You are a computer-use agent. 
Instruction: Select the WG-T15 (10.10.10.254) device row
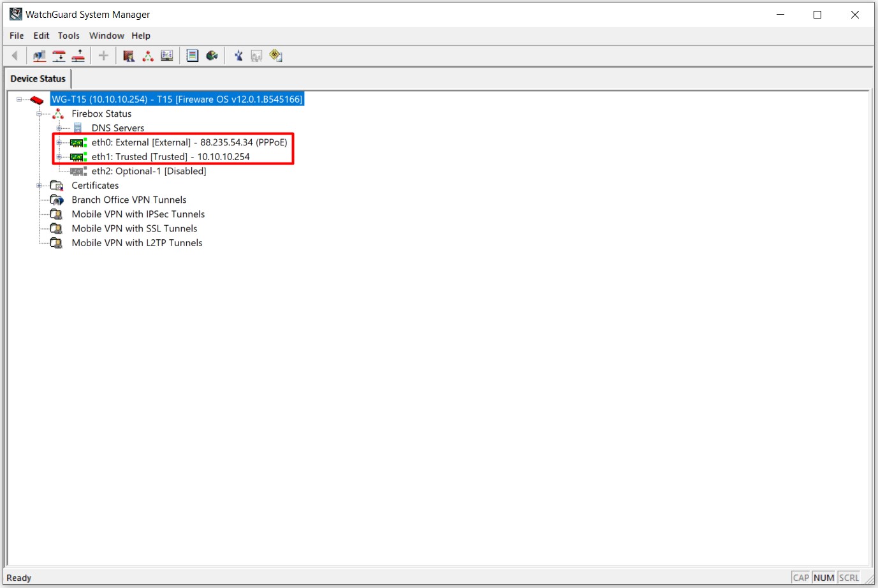(177, 99)
